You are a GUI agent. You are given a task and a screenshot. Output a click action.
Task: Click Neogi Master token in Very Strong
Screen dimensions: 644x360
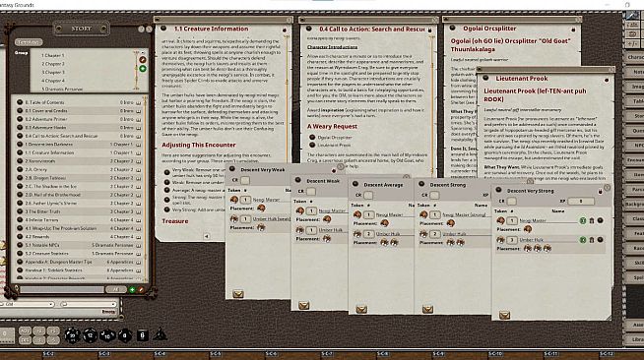pos(500,220)
